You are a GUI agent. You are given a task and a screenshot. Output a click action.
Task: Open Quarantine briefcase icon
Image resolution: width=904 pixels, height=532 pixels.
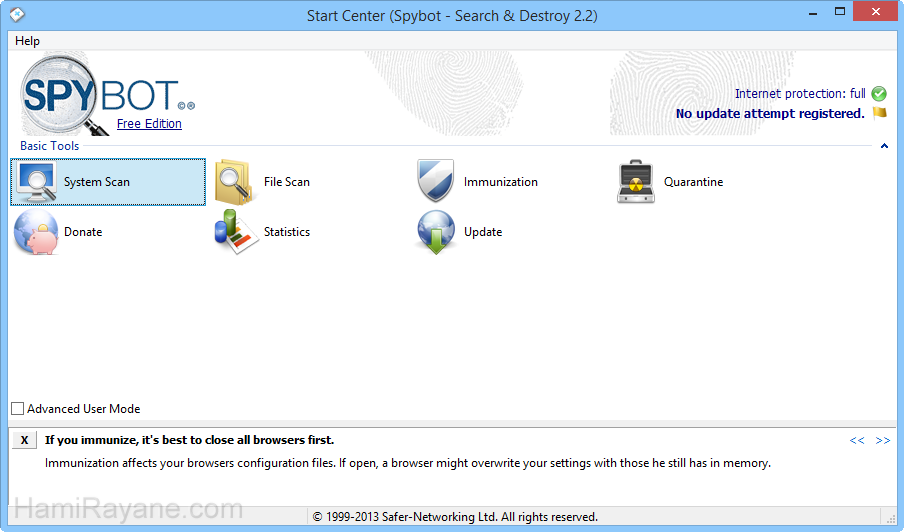pyautogui.click(x=635, y=182)
